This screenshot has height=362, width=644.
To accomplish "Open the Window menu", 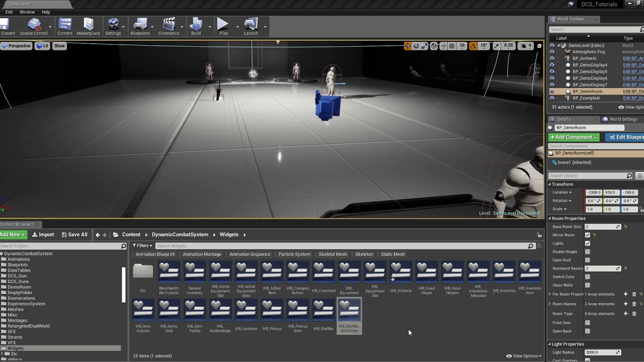I will pyautogui.click(x=27, y=12).
